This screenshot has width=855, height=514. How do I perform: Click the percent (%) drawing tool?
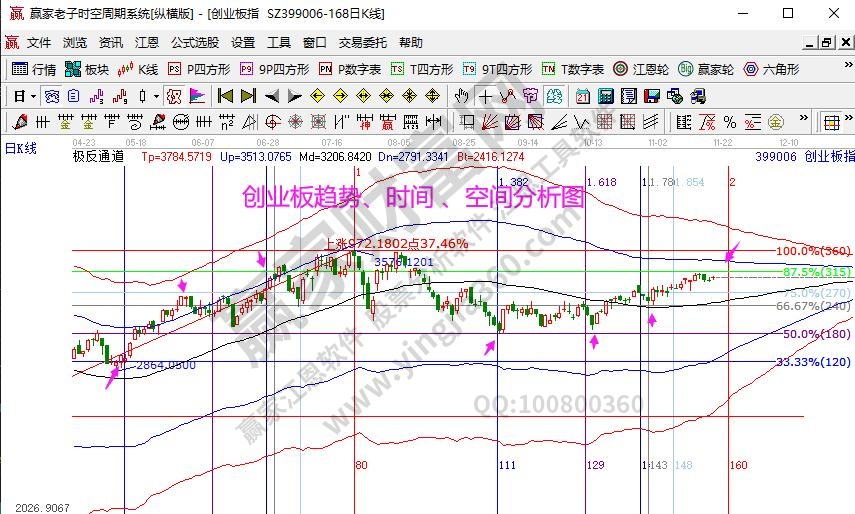[x=730, y=122]
